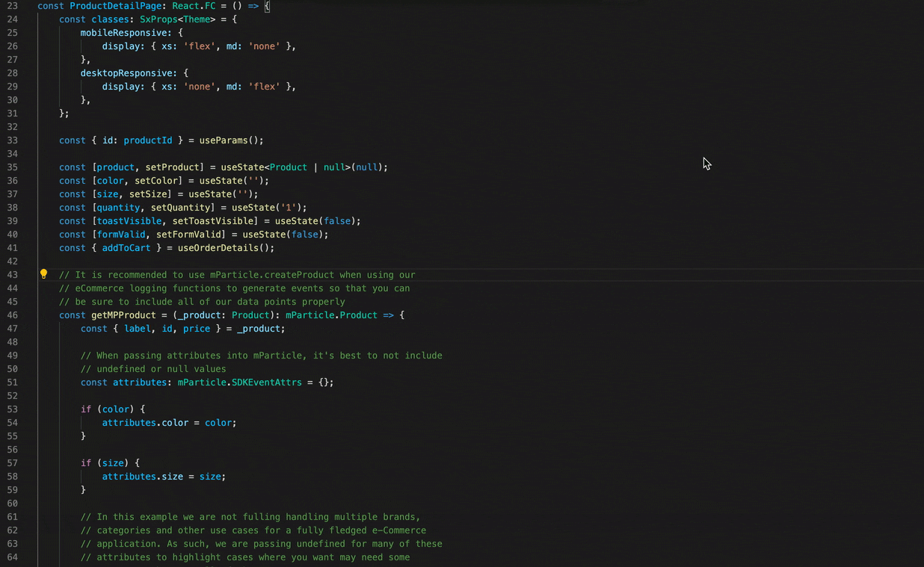Click the attributes.size assignment on line 58

tap(164, 477)
